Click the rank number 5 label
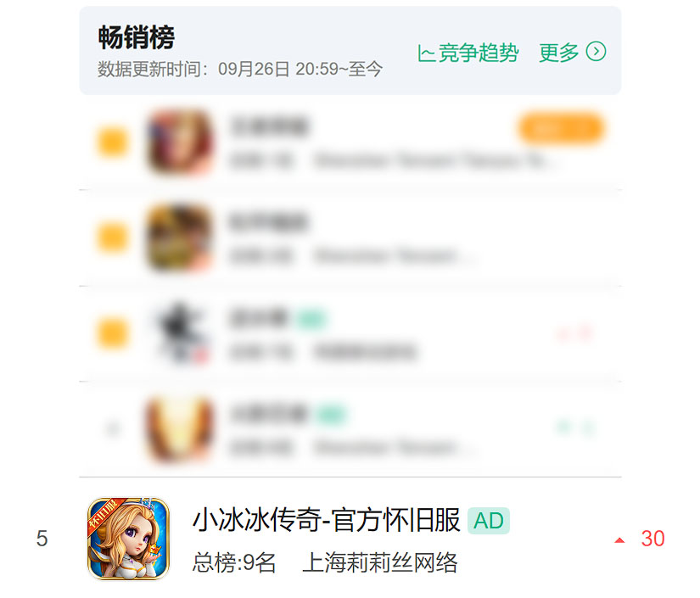This screenshot has height=598, width=700. point(42,539)
